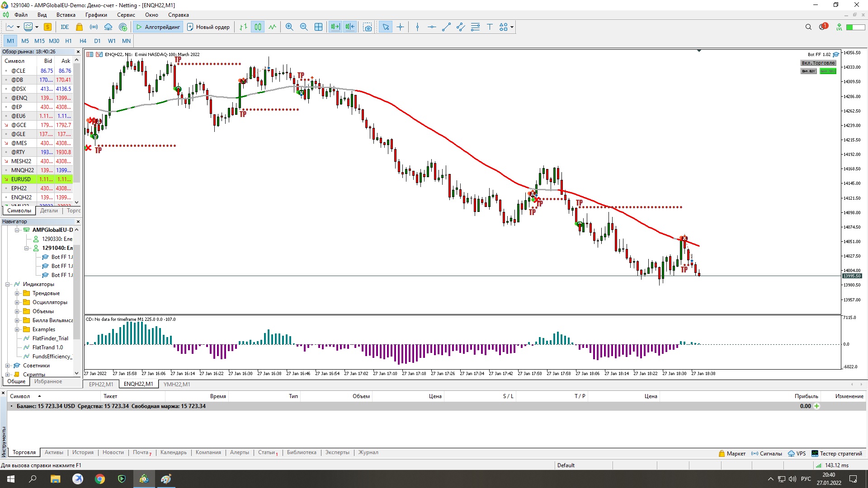
Task: Take a chart screenshot with camera icon
Action: tap(368, 27)
